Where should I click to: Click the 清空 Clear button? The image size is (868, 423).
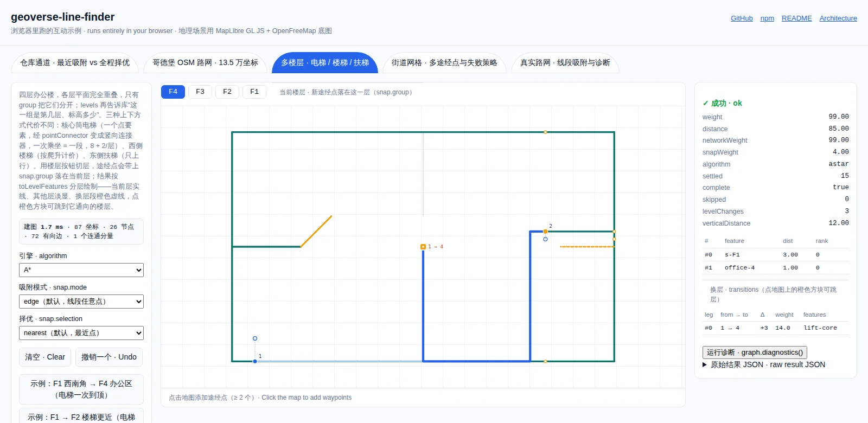click(x=45, y=357)
